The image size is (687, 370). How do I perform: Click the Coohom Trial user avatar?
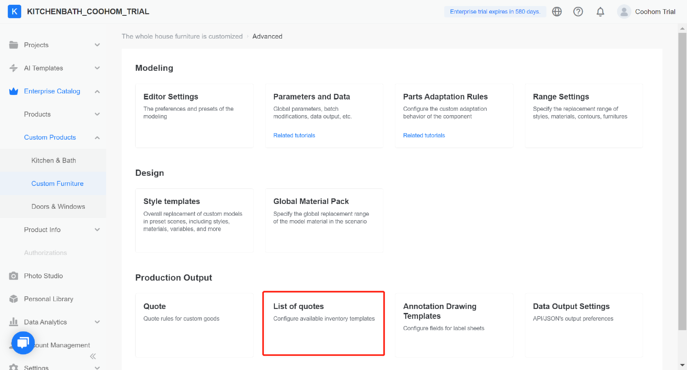click(623, 12)
